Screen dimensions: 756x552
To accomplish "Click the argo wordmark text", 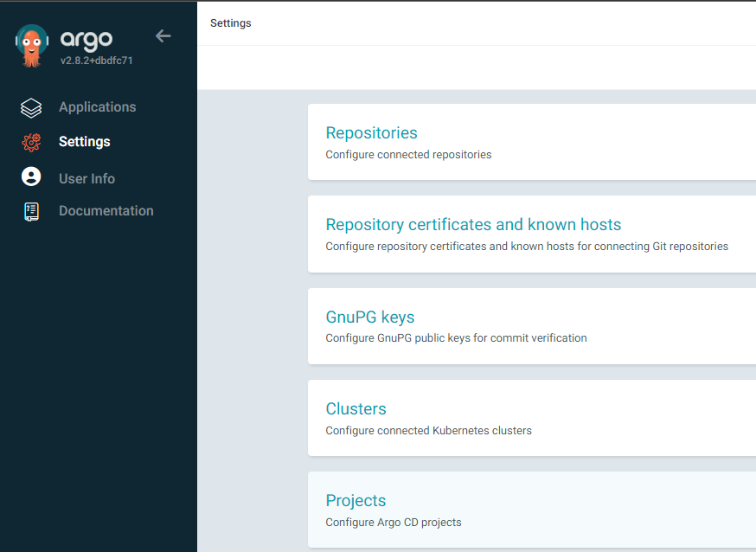I will tap(86, 40).
